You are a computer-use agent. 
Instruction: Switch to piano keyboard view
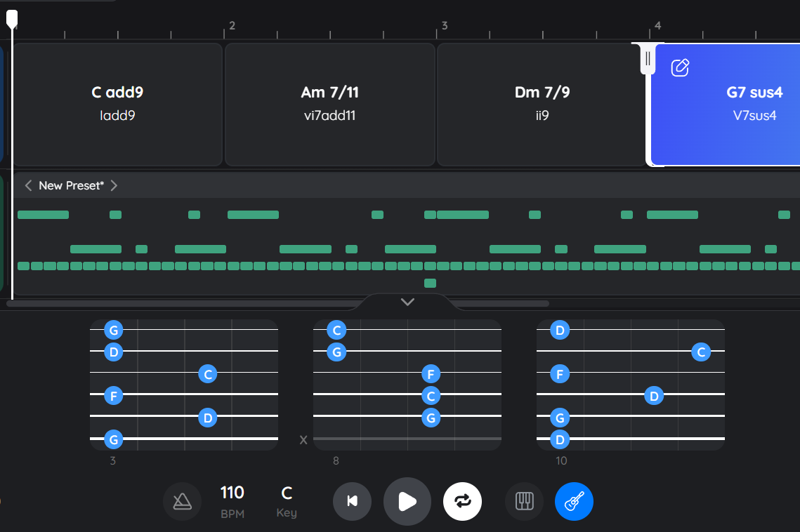(524, 501)
